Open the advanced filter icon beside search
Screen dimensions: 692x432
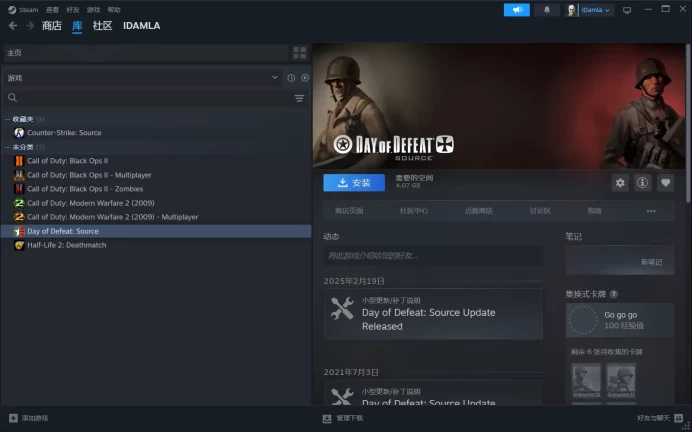pos(299,98)
